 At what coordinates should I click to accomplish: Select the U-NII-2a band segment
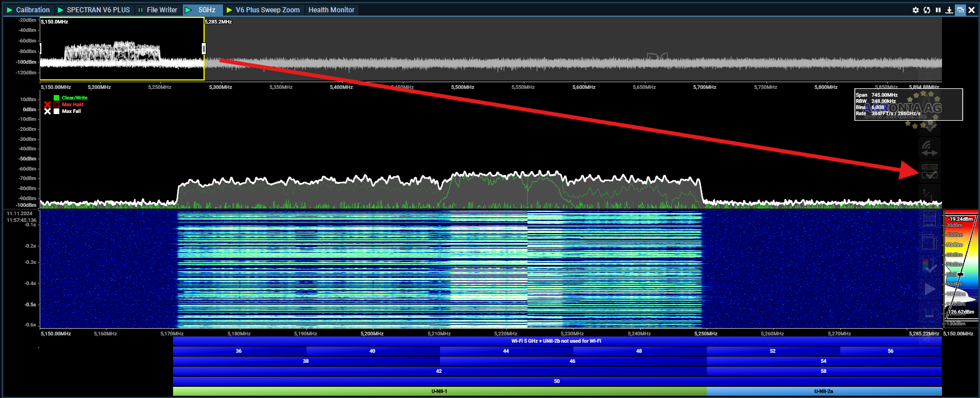click(823, 391)
